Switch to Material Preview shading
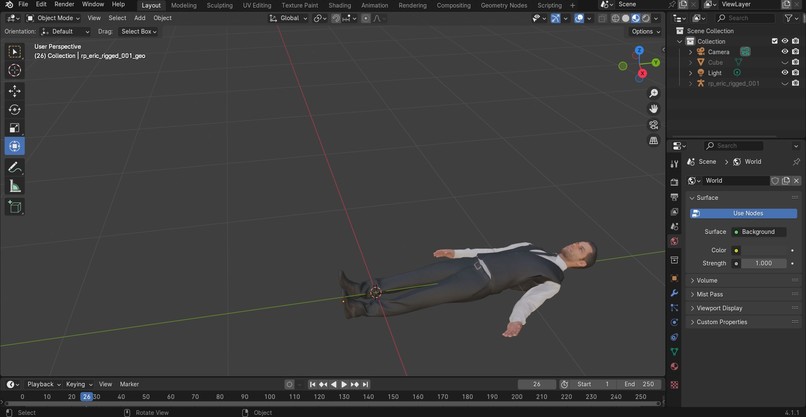Image resolution: width=806 pixels, height=417 pixels. (x=636, y=18)
